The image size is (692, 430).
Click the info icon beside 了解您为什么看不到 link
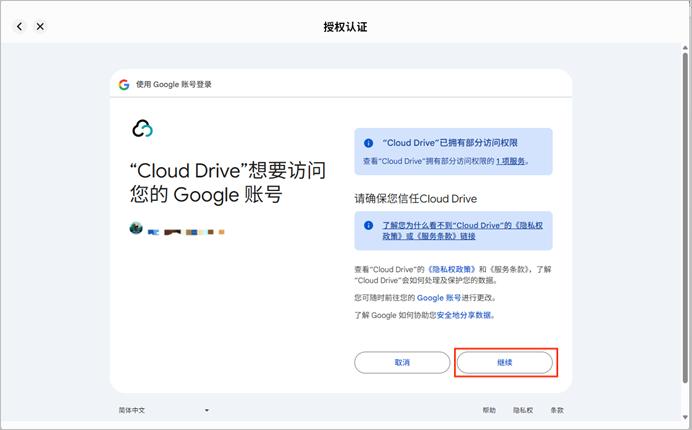(368, 226)
